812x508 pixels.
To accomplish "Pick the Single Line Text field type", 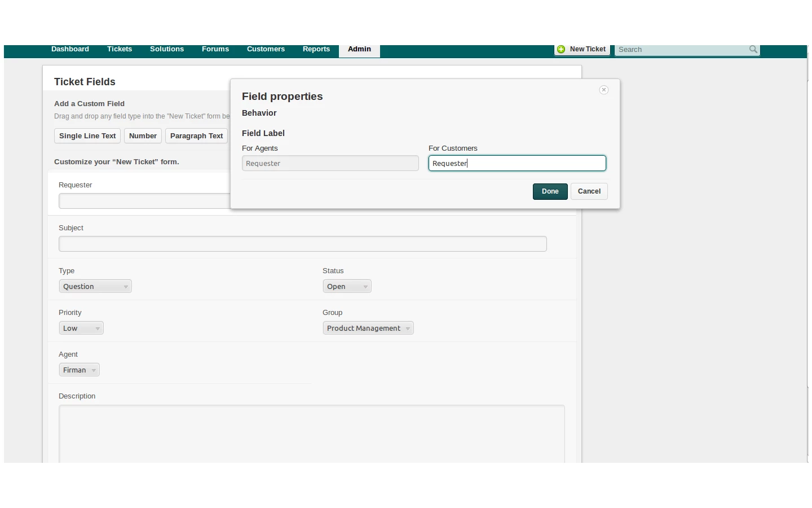I will (x=87, y=136).
